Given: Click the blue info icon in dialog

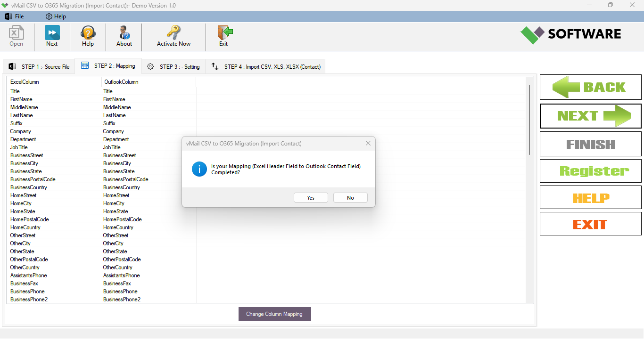Looking at the screenshot, I should tap(199, 169).
